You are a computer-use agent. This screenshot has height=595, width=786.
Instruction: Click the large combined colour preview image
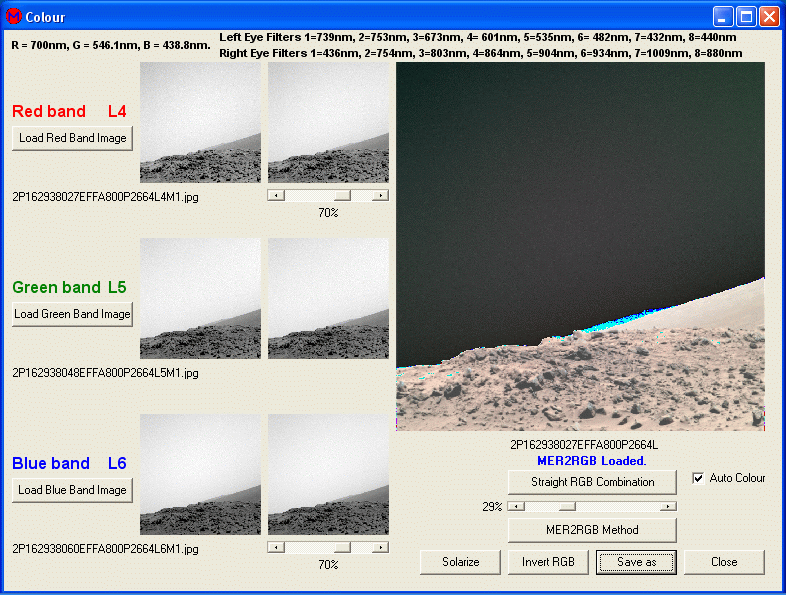580,247
